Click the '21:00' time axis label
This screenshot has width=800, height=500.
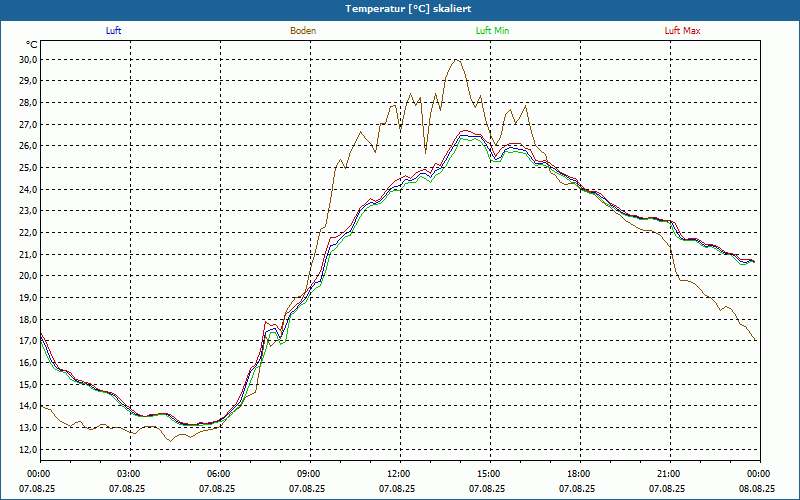pos(670,474)
